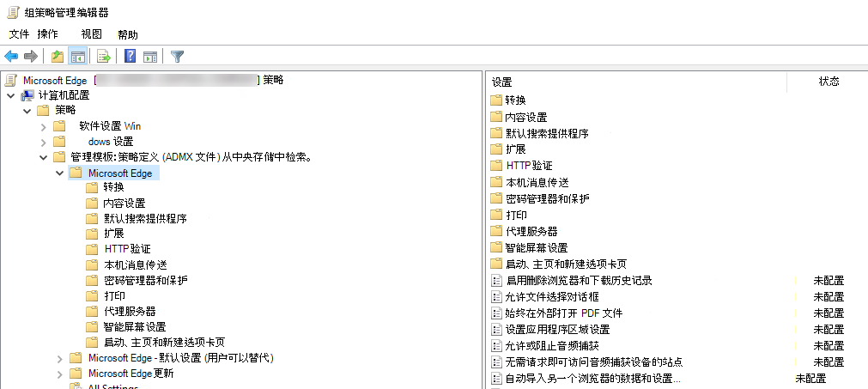This screenshot has width=868, height=389.
Task: Toggle Show/Hide Console Tree toolbar icon
Action: [77, 56]
